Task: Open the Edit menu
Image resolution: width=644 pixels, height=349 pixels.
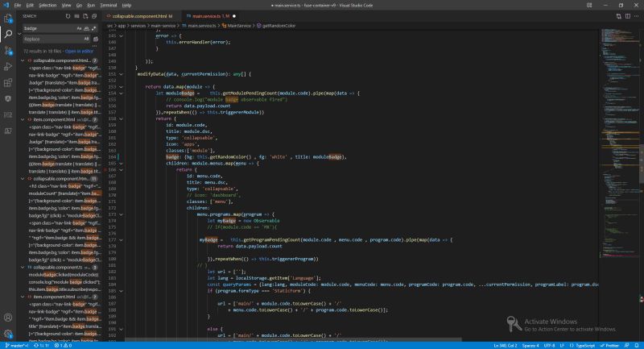Action: click(30, 6)
